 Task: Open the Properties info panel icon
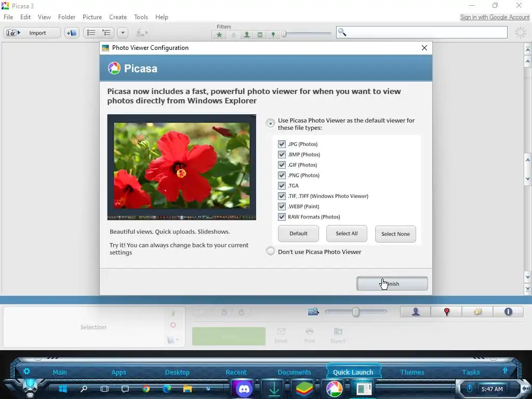pos(508,312)
